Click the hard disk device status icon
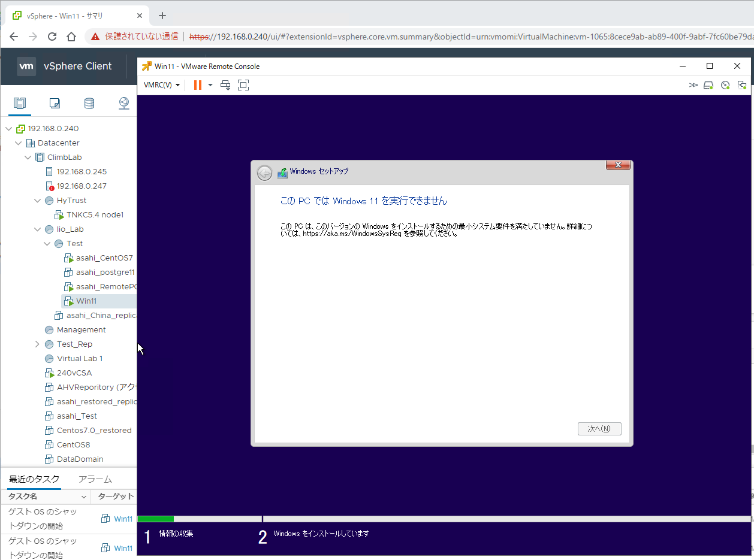This screenshot has height=560, width=754. (708, 85)
